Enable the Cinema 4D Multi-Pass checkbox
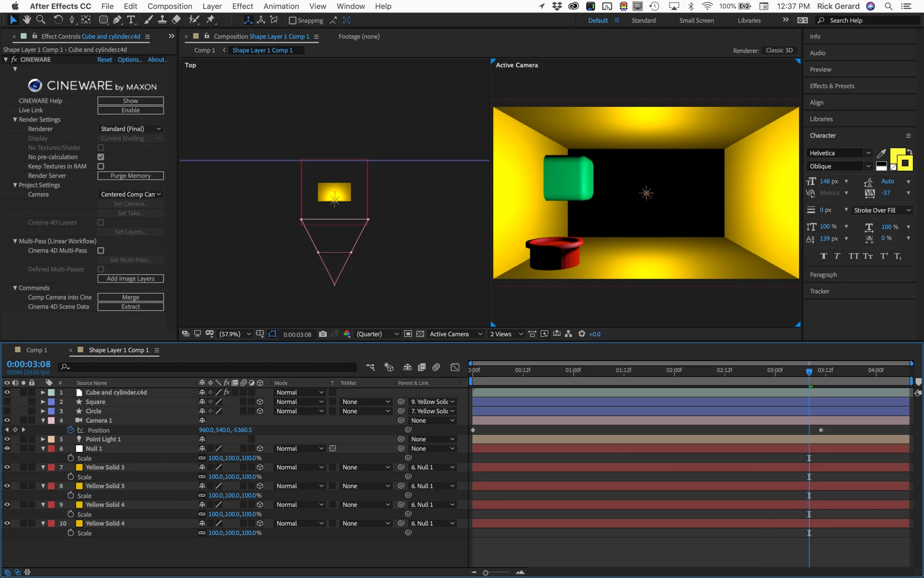Screen dimensions: 924x578 (101, 250)
